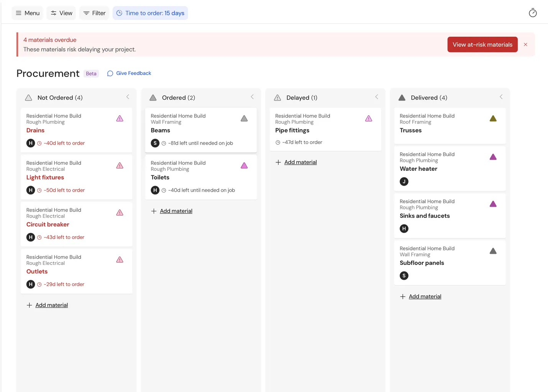Image resolution: width=548 pixels, height=392 pixels.
Task: Open the Light fixtures material title
Action: pos(45,178)
